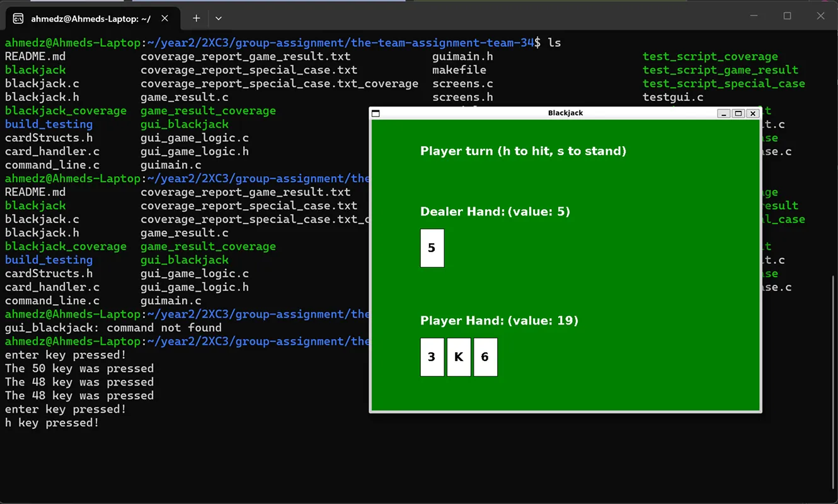
Task: Click the terminal icon on the tab
Action: [x=18, y=18]
